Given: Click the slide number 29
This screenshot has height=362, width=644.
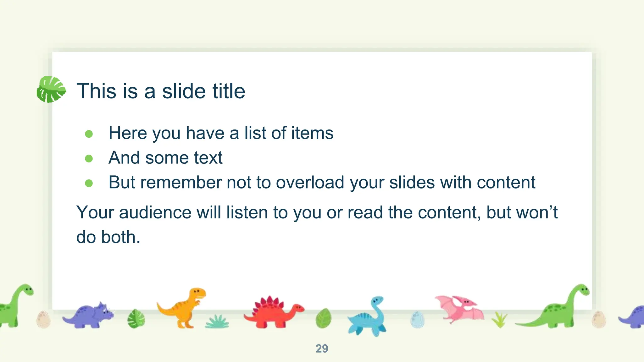Looking at the screenshot, I should pos(322,348).
